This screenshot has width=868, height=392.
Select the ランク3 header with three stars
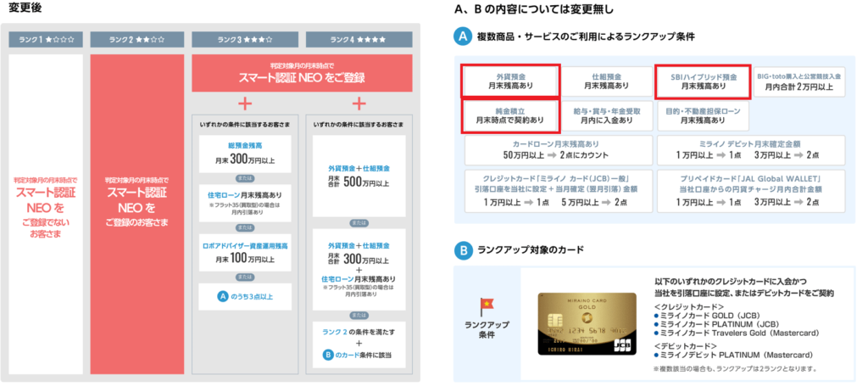click(245, 40)
